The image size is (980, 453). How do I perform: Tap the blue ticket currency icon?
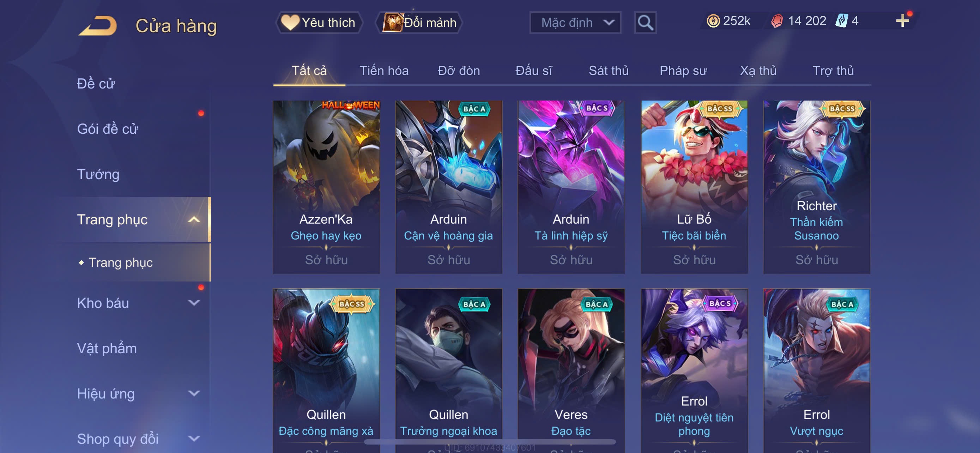pyautogui.click(x=841, y=20)
